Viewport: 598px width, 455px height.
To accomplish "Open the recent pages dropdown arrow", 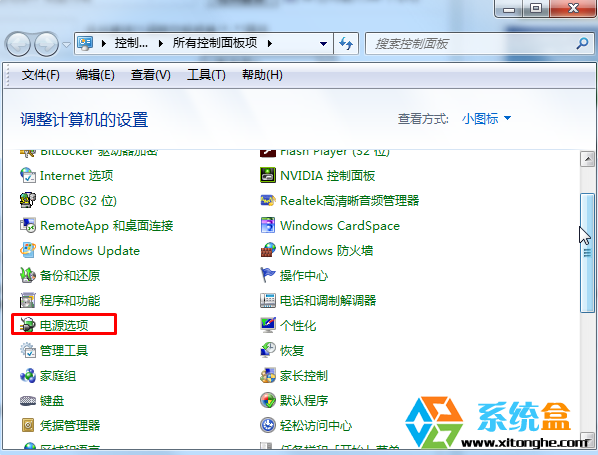I will [x=67, y=45].
